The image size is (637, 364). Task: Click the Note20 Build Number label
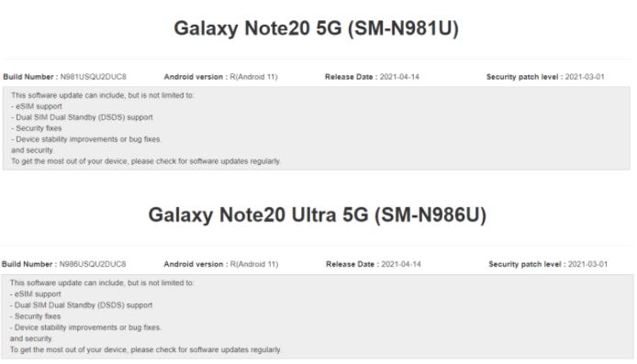(x=28, y=77)
